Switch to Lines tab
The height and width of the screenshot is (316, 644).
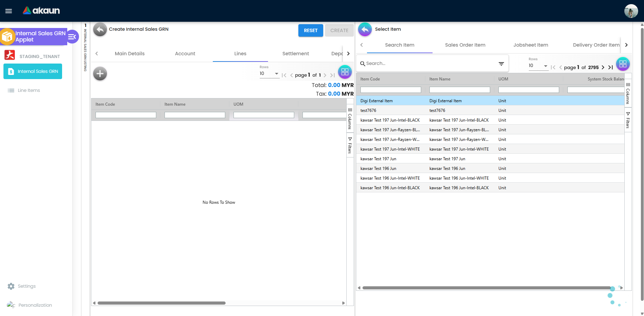pos(240,54)
